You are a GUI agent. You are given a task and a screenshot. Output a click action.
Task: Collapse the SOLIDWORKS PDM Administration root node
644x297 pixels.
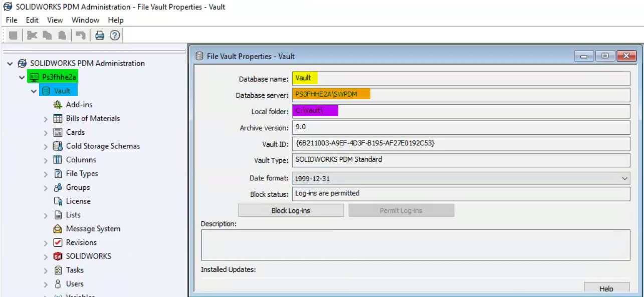[10, 64]
